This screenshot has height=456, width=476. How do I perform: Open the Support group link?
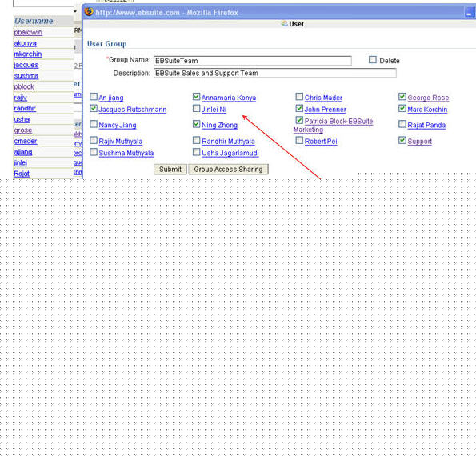[x=419, y=142]
